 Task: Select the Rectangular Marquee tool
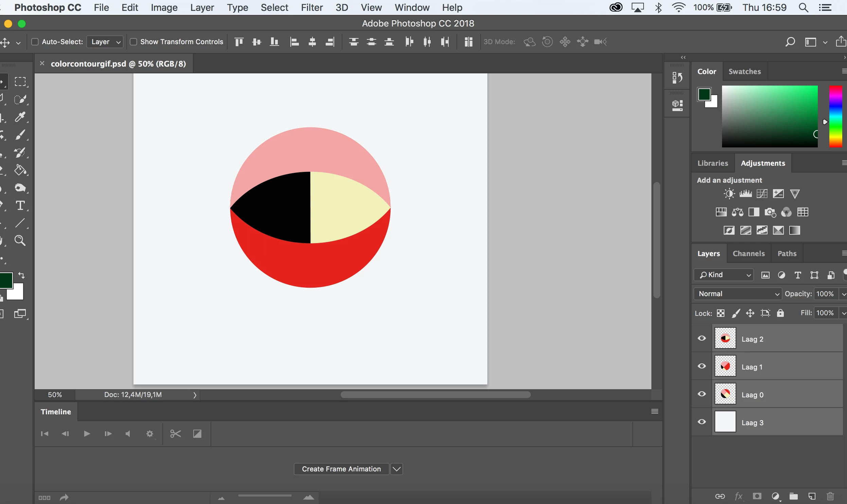click(20, 82)
